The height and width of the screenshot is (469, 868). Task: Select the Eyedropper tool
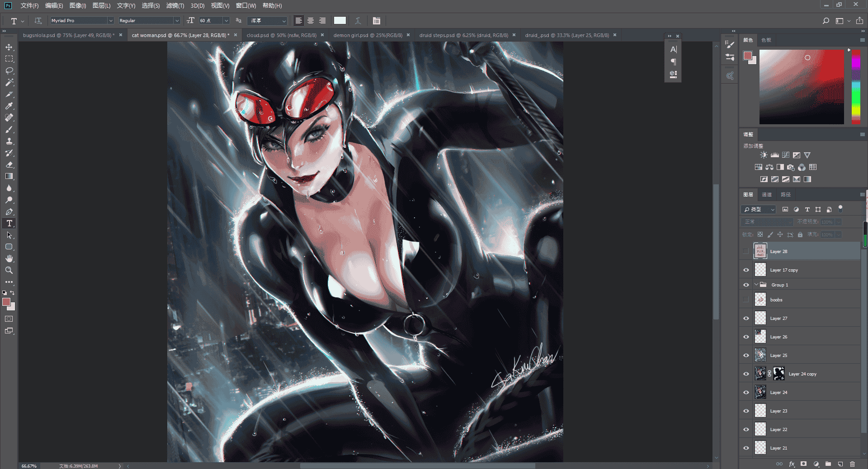tap(9, 106)
